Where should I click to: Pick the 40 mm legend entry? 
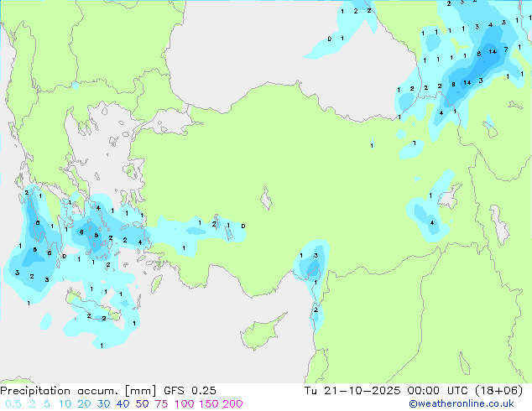click(x=123, y=404)
